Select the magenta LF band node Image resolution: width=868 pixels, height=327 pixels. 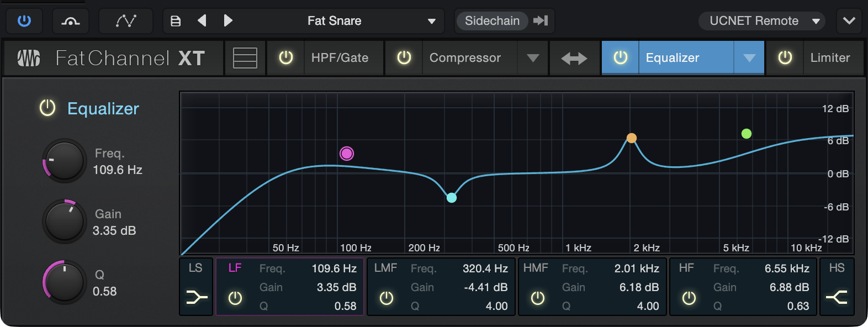347,154
